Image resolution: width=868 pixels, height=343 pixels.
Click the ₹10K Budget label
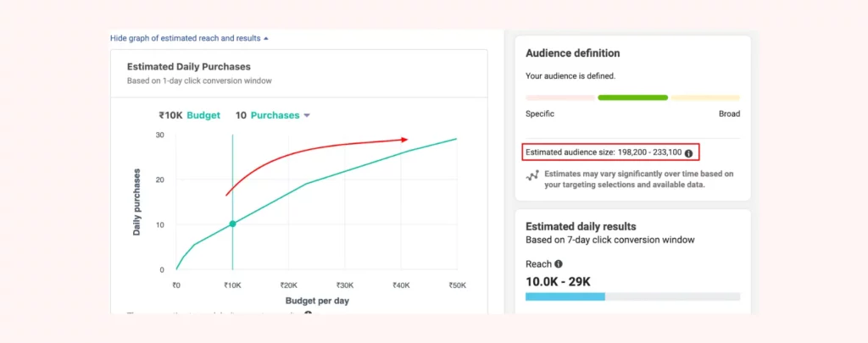[189, 116]
